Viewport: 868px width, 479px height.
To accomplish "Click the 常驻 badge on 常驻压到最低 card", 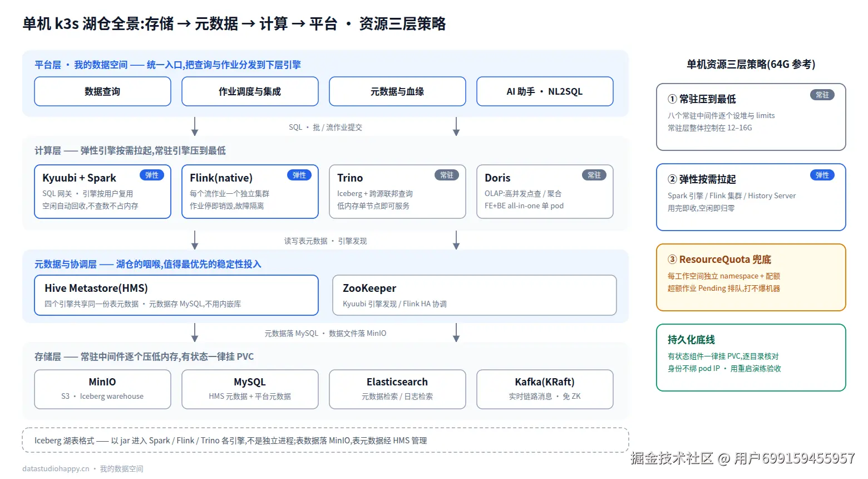I will [822, 95].
